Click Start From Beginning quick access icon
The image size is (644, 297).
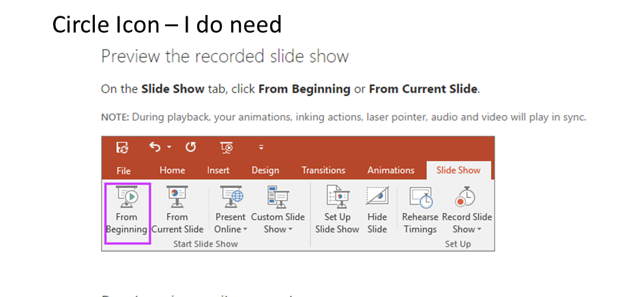click(x=226, y=147)
